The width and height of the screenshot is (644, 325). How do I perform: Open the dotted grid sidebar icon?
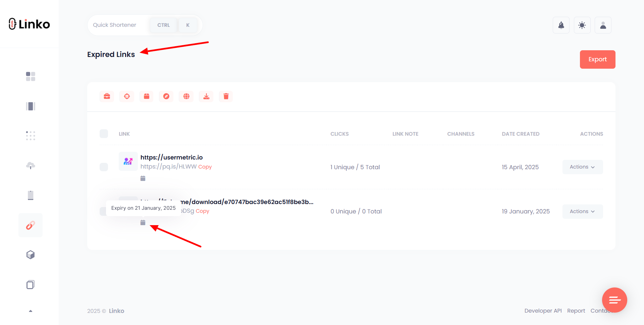(31, 136)
